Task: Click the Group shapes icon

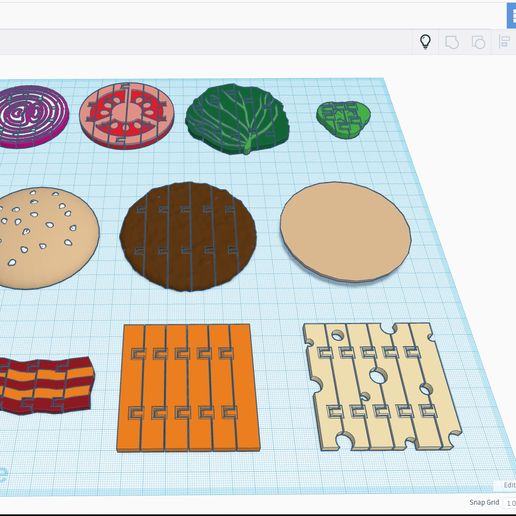Action: click(452, 42)
